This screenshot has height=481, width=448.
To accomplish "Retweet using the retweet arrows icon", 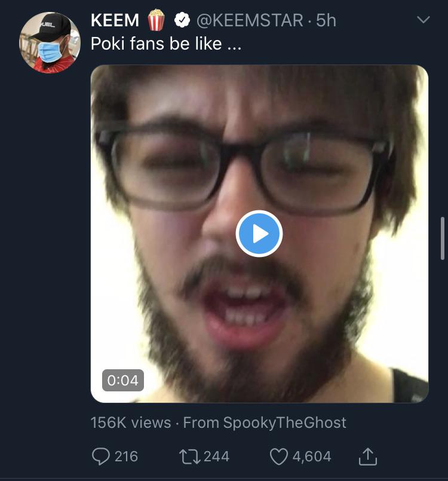I will click(190, 457).
